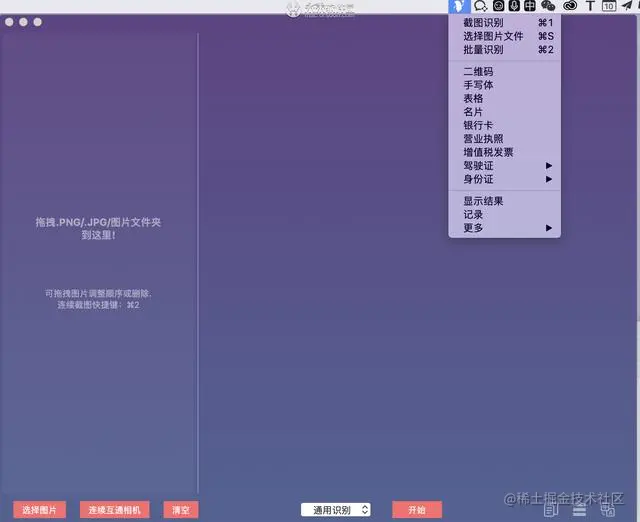The width and height of the screenshot is (640, 522).
Task: Open 记录 from the menu
Action: click(504, 215)
